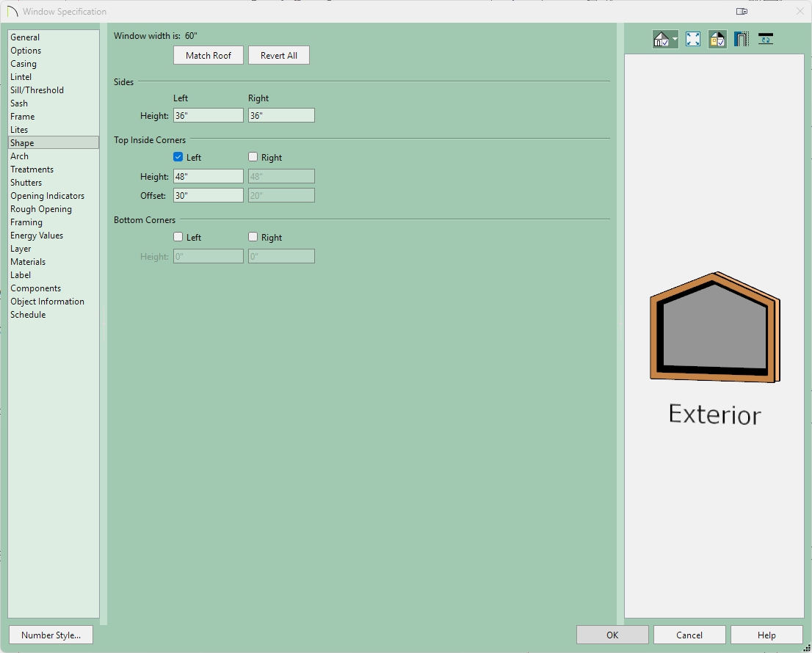The width and height of the screenshot is (812, 653).
Task: Select Energy Values in the side list
Action: coord(37,236)
